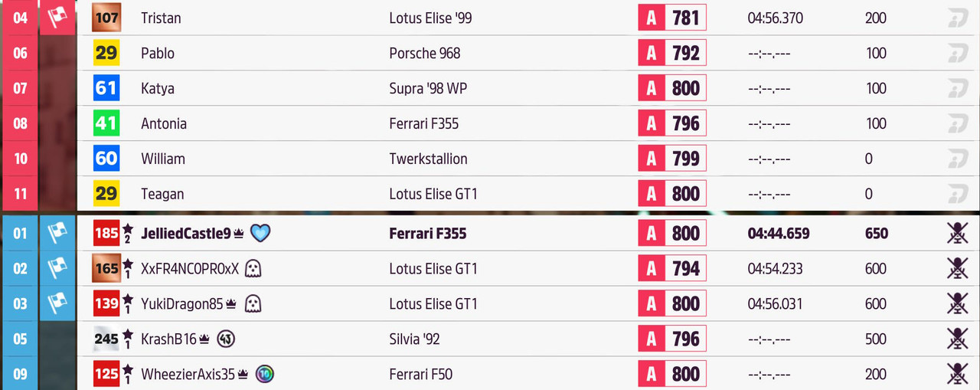The image size is (980, 390).
Task: Select Pablo's row with Porsche 968
Action: pyautogui.click(x=528, y=53)
